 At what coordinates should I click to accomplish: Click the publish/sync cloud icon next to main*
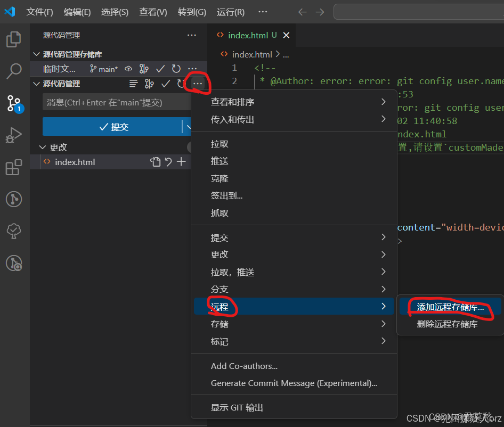[x=128, y=69]
